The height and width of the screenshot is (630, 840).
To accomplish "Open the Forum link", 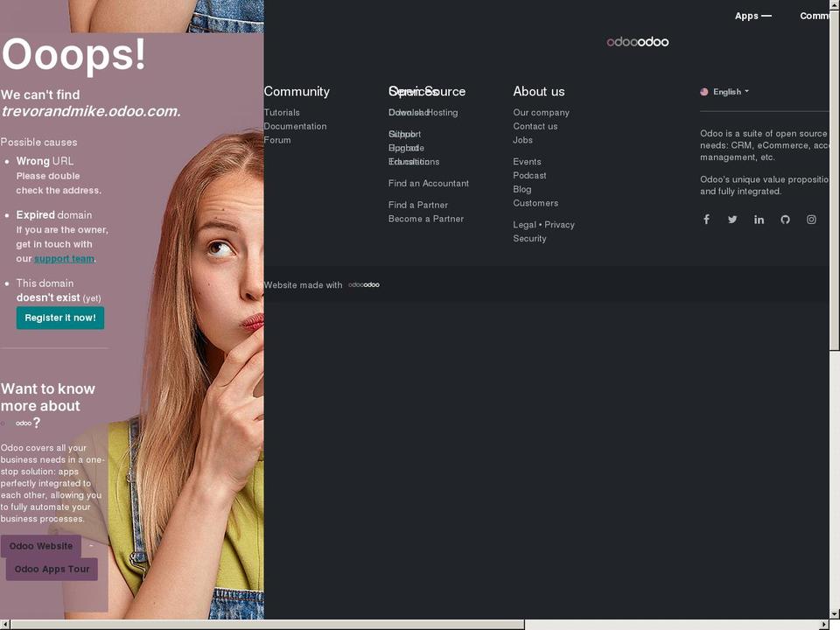I will pyautogui.click(x=277, y=140).
